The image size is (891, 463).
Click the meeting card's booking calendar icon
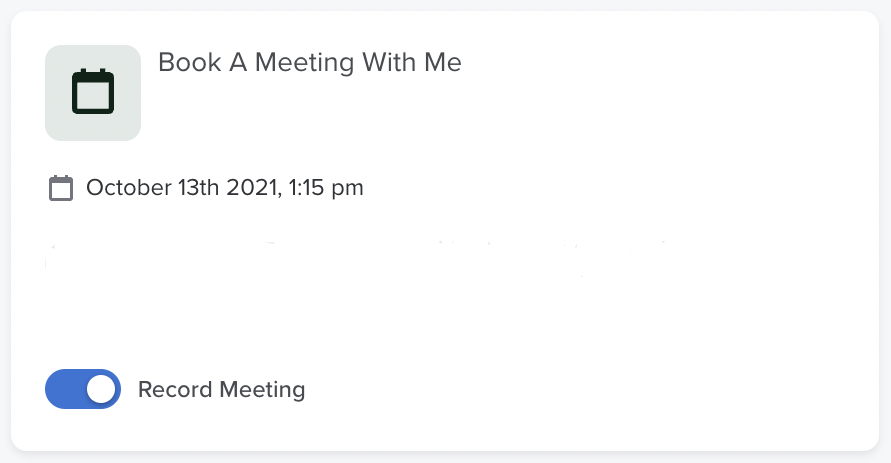point(93,93)
